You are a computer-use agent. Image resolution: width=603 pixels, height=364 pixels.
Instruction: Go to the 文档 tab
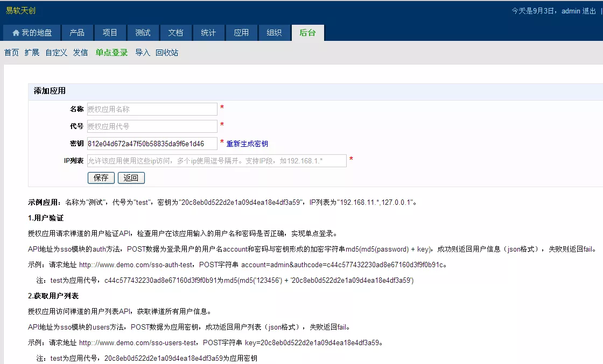[176, 33]
